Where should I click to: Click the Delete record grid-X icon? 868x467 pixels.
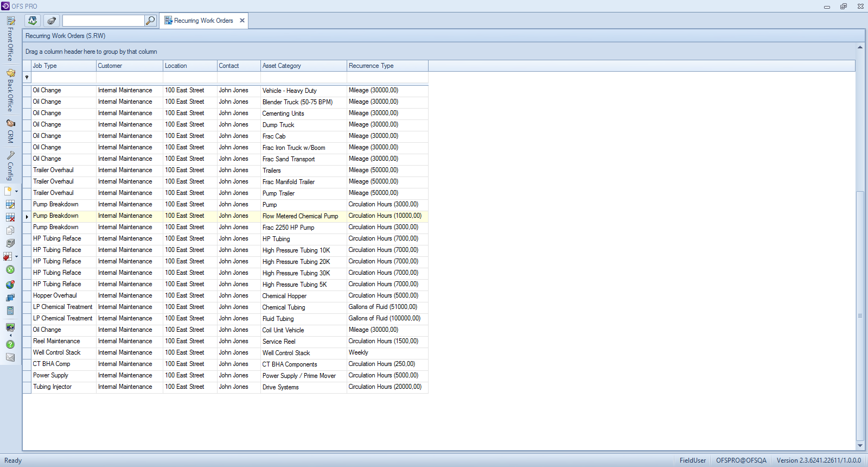[x=10, y=217]
